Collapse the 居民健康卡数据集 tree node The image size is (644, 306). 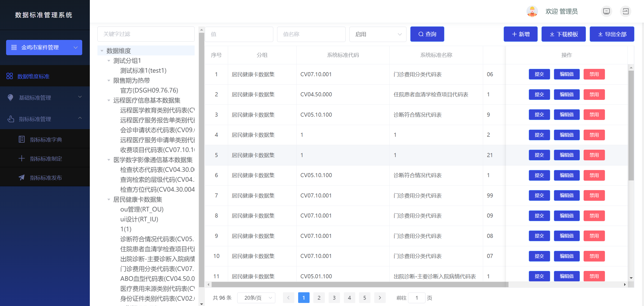[109, 200]
